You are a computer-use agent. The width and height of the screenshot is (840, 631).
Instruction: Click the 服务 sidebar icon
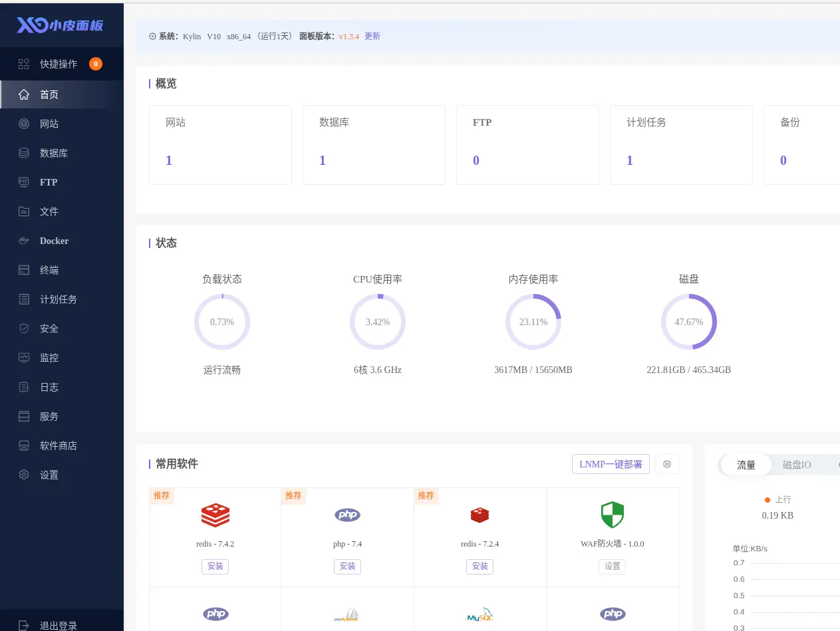[x=24, y=416]
